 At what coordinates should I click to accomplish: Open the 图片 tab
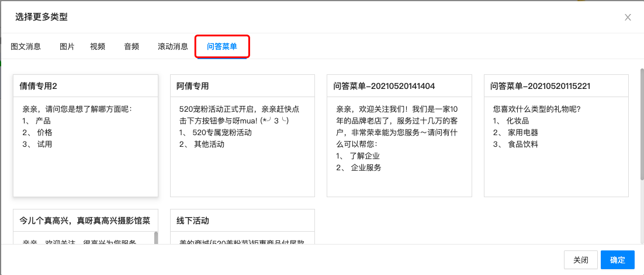[x=67, y=47]
